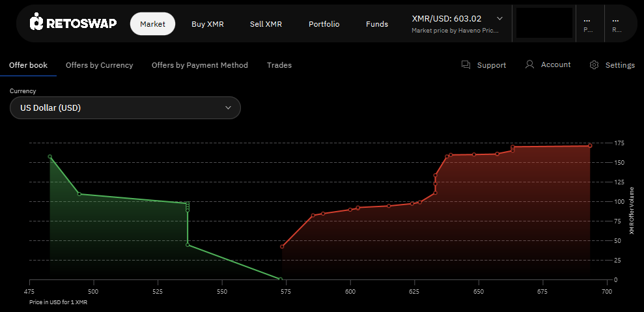Open the Account link

[x=555, y=64]
